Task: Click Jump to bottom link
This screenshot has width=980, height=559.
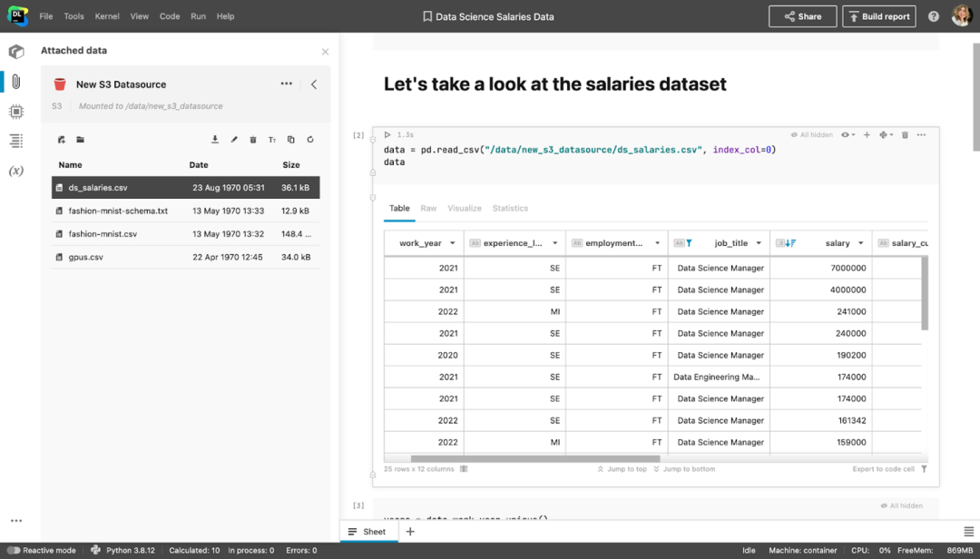Action: tap(684, 469)
